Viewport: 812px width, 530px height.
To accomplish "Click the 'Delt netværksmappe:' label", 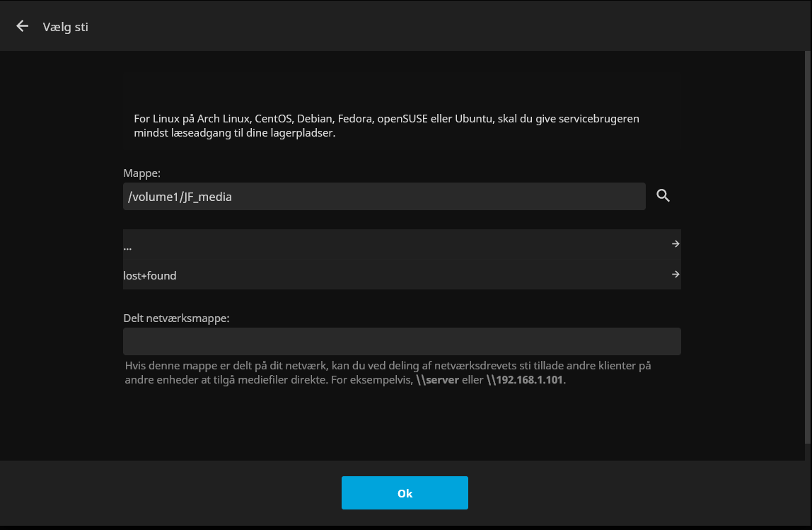I will (176, 318).
